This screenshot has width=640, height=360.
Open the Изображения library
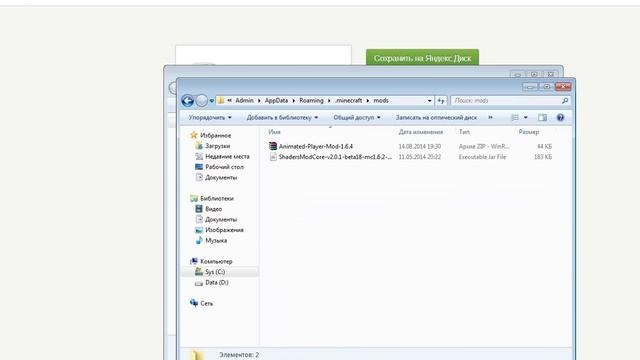224,230
